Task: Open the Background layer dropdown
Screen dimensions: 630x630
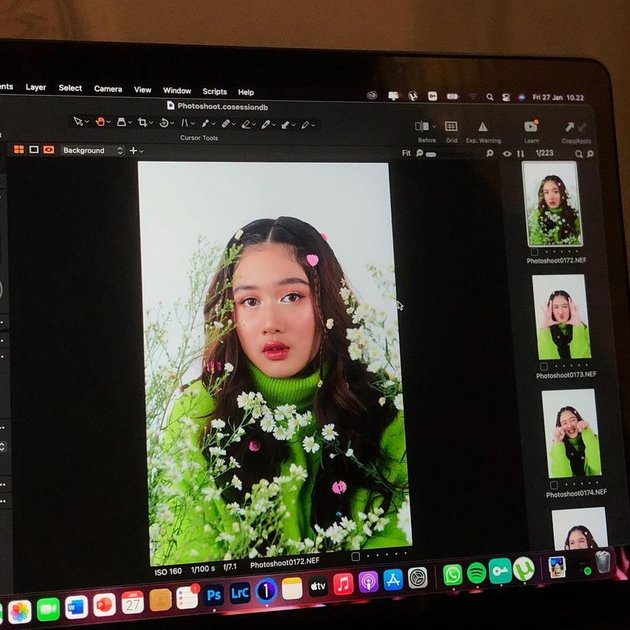Action: tap(92, 150)
